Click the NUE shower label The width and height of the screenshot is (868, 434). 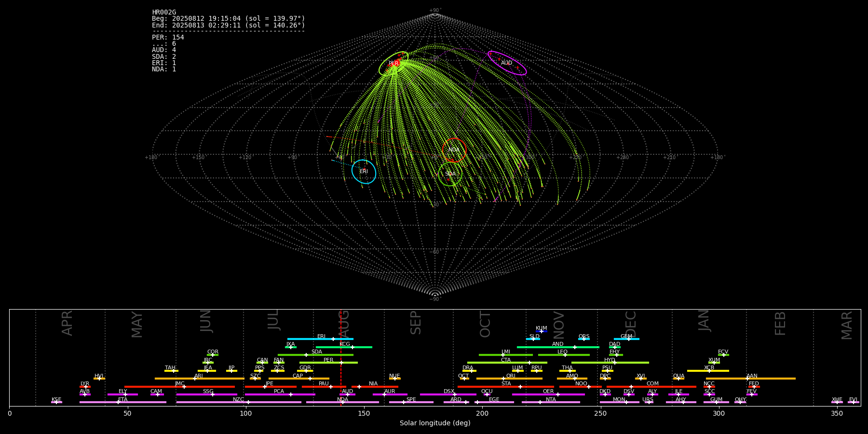tap(394, 376)
